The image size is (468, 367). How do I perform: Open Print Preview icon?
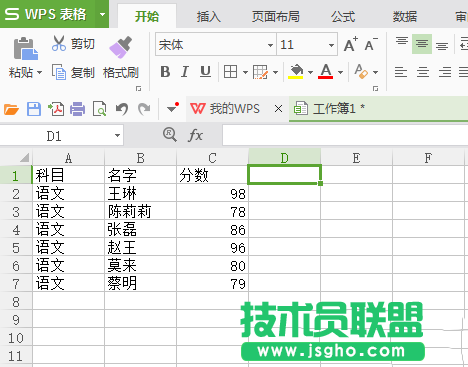click(99, 109)
